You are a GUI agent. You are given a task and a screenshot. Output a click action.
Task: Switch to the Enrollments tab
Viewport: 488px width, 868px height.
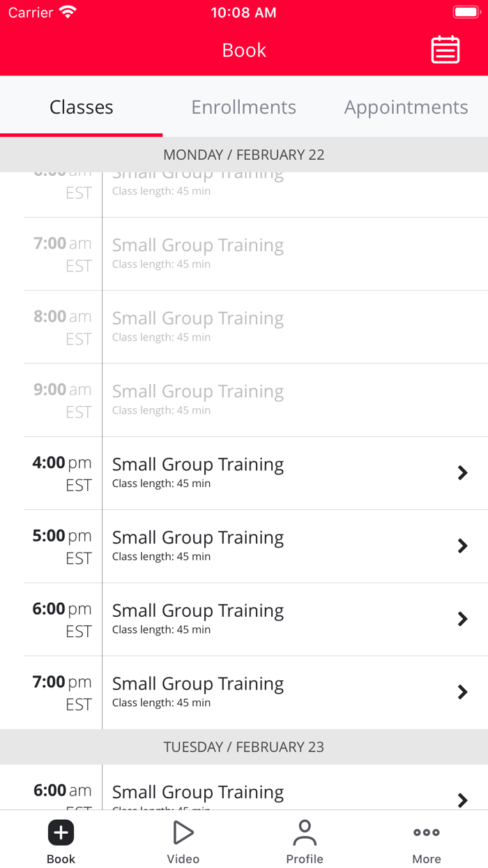coord(244,107)
